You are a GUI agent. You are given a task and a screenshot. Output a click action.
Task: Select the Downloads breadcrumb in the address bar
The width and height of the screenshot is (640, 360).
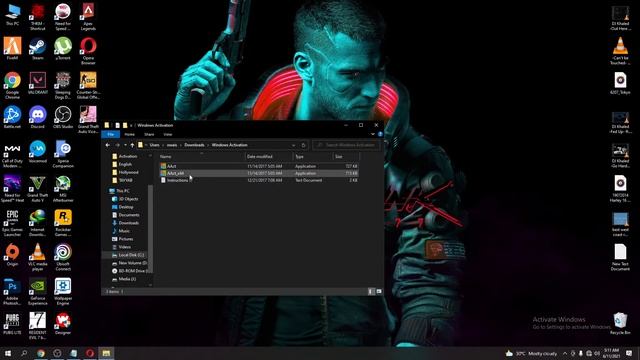pos(194,145)
